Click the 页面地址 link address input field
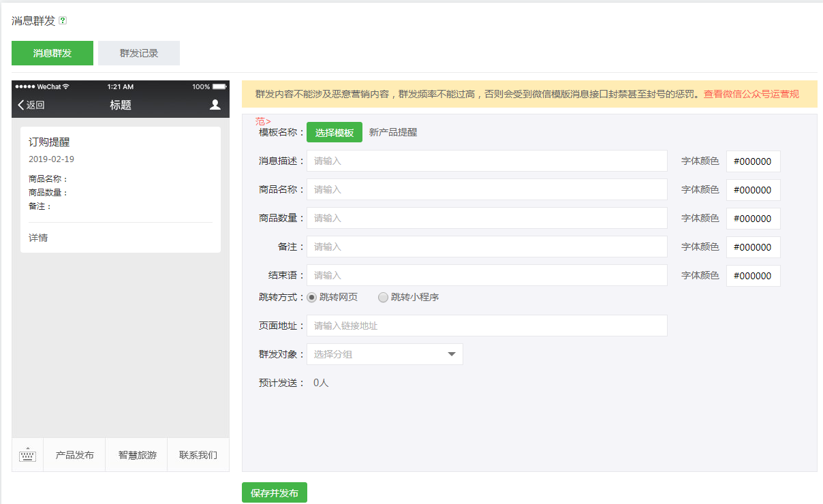The width and height of the screenshot is (823, 504). click(x=487, y=326)
